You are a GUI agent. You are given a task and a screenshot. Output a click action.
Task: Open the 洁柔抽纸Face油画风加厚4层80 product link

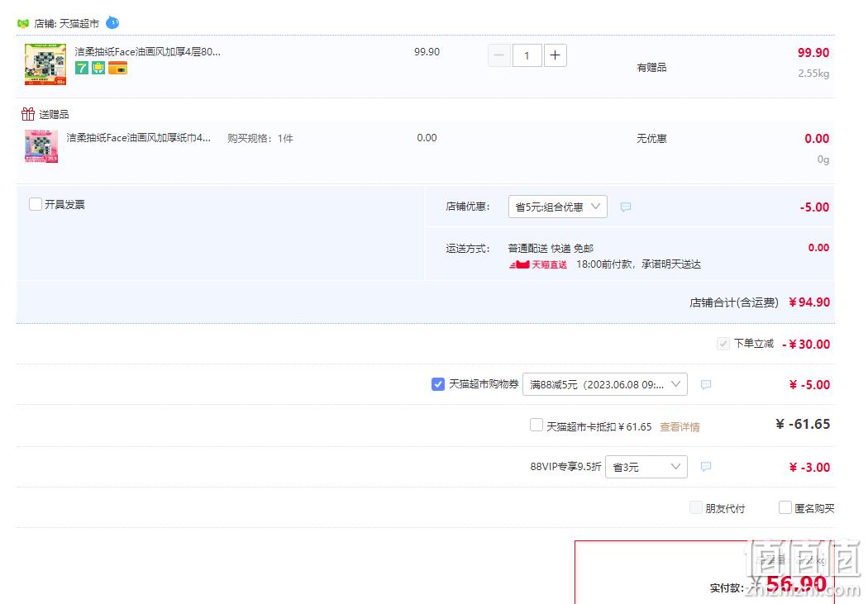[147, 52]
